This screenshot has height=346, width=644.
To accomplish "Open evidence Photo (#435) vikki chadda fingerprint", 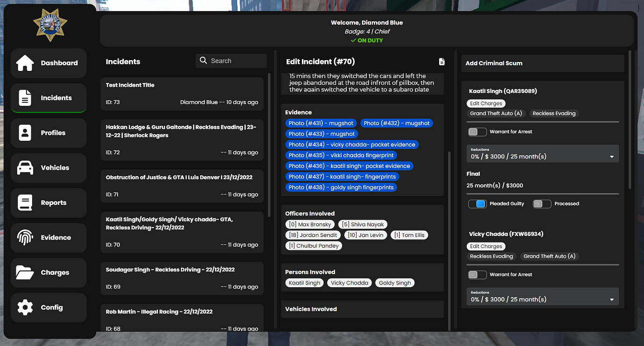I will click(341, 155).
